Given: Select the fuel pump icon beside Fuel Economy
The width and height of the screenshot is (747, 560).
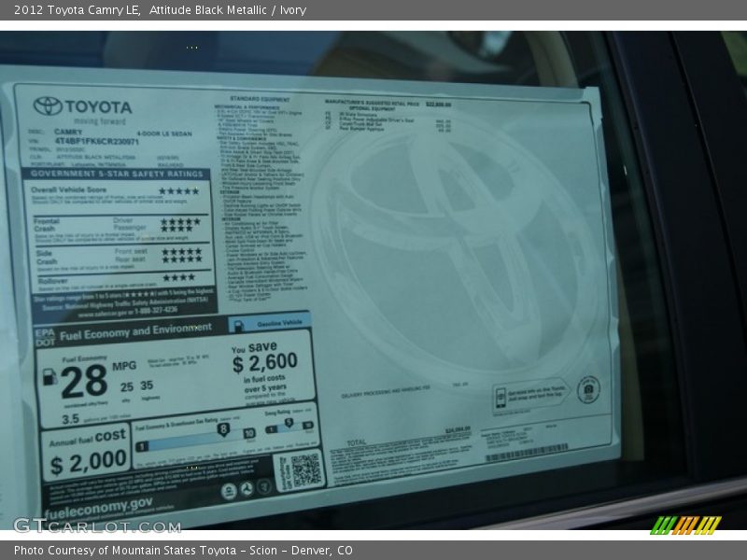Looking at the screenshot, I should coord(49,378).
